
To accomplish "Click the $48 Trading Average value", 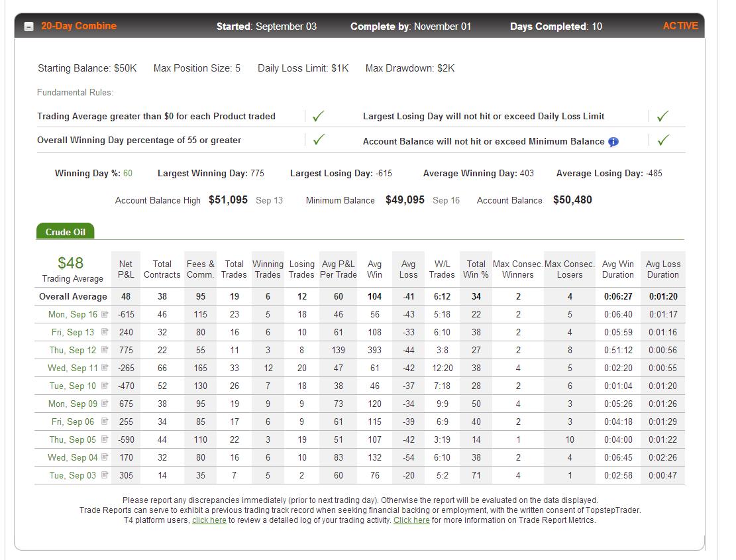I will (70, 263).
